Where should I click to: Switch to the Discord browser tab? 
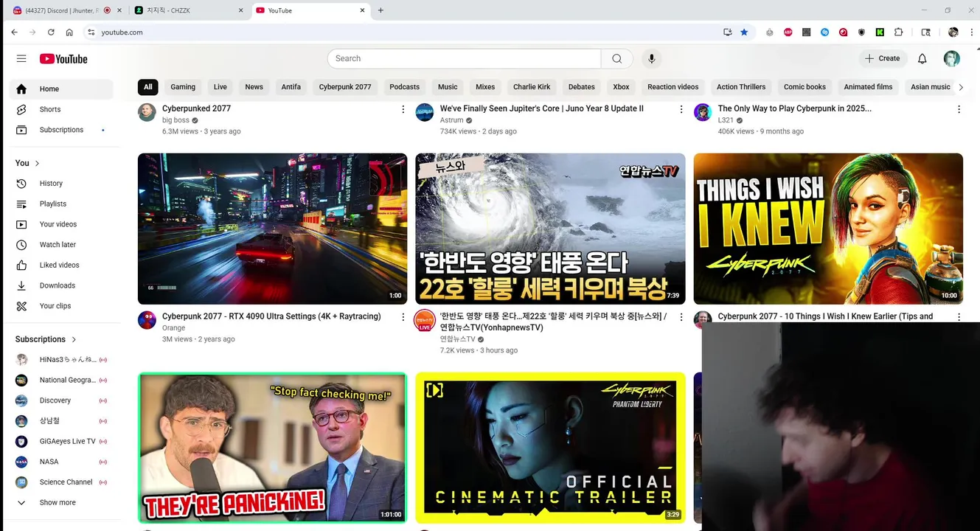pyautogui.click(x=66, y=10)
